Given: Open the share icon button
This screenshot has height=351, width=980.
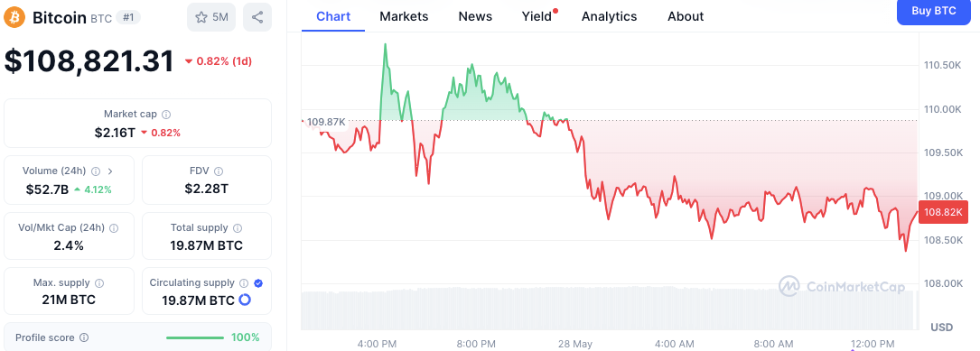Looking at the screenshot, I should [257, 17].
